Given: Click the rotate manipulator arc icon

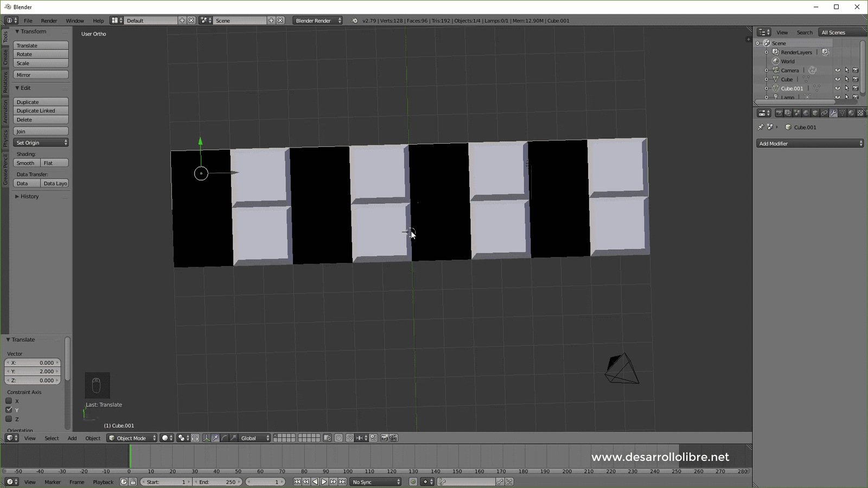Looking at the screenshot, I should coord(224,438).
